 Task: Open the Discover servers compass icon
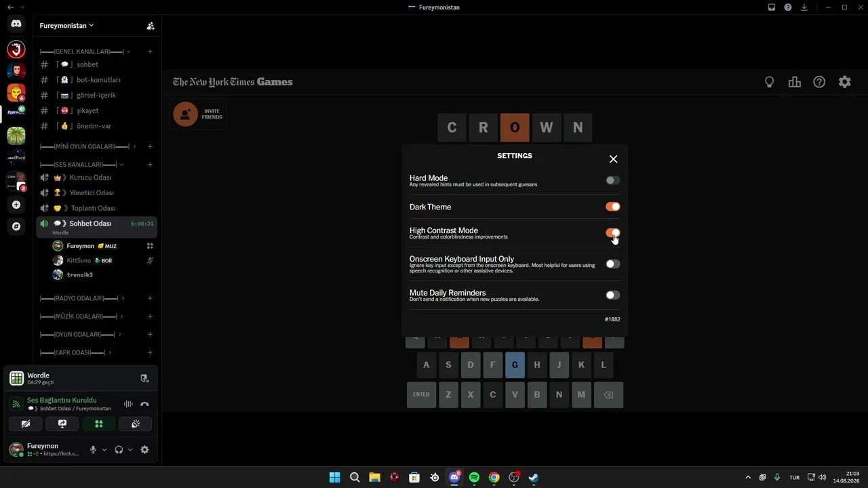click(x=16, y=226)
